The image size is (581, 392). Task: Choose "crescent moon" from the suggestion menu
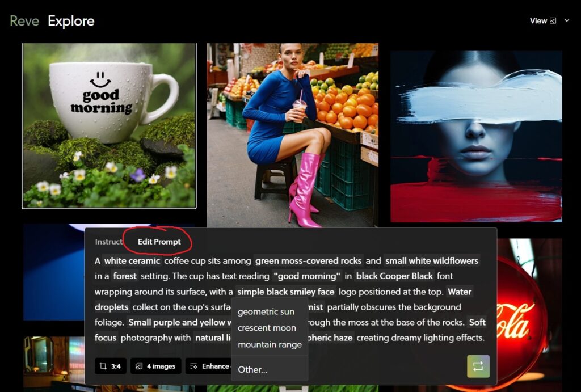click(267, 328)
